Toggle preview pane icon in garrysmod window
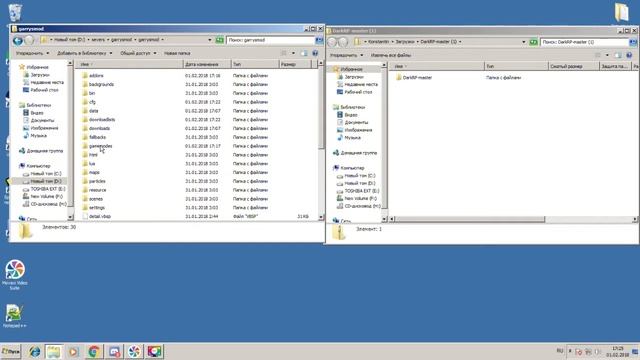 pos(304,53)
